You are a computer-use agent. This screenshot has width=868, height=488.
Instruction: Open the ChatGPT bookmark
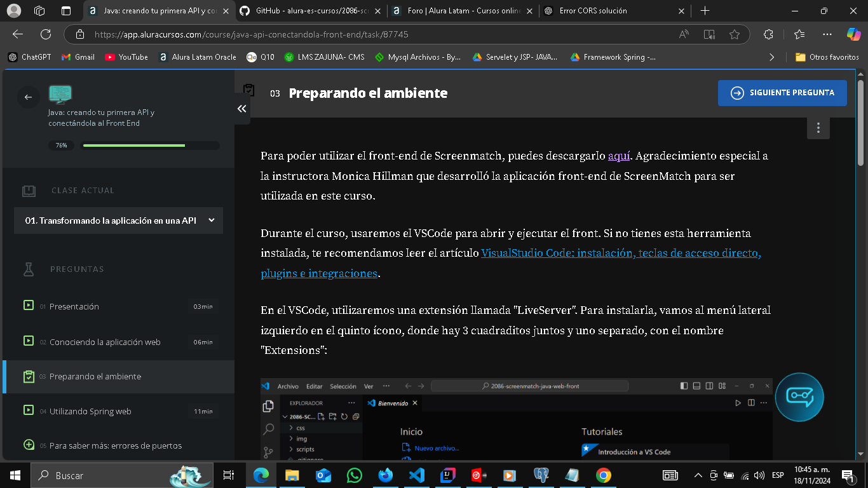click(30, 57)
